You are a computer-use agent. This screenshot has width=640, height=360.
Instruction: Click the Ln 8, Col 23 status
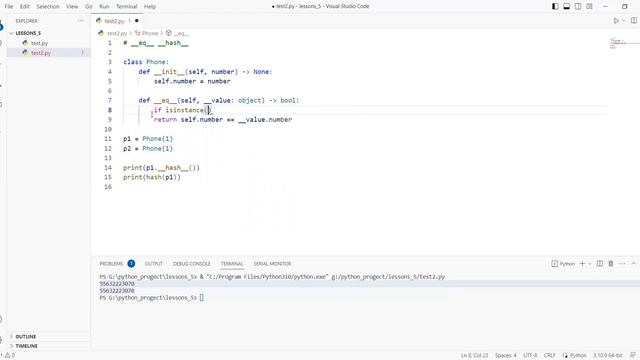pyautogui.click(x=474, y=356)
